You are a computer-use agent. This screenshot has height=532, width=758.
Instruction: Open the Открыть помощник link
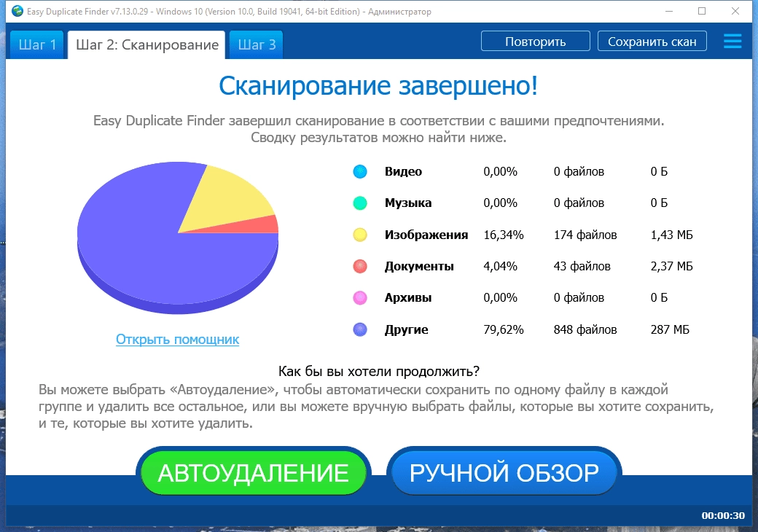tap(177, 339)
